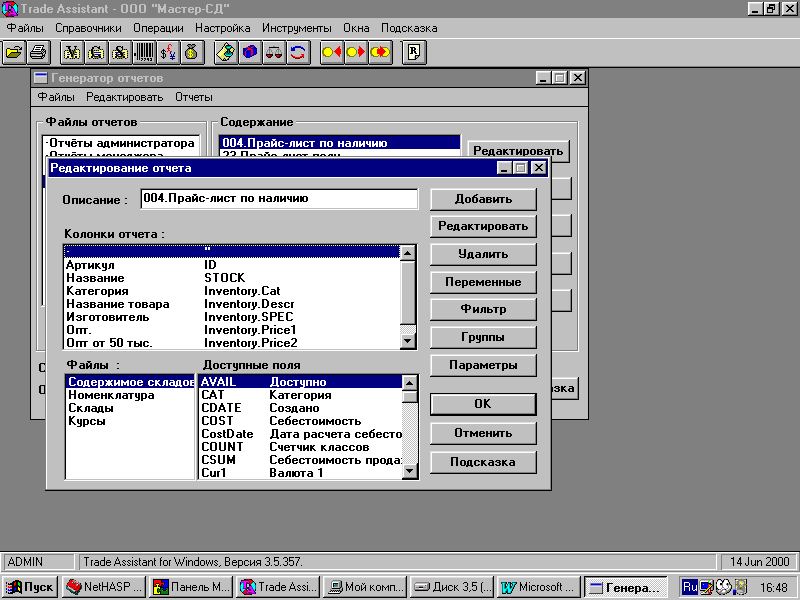Click the Фильтр button
The image size is (800, 600).
pos(483,309)
